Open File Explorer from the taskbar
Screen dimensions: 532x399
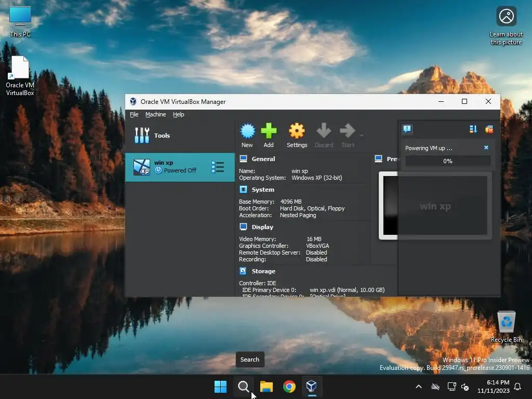pos(267,387)
